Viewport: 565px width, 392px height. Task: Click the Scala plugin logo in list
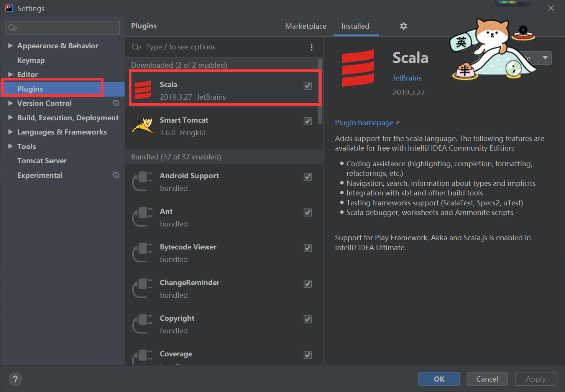coord(143,90)
